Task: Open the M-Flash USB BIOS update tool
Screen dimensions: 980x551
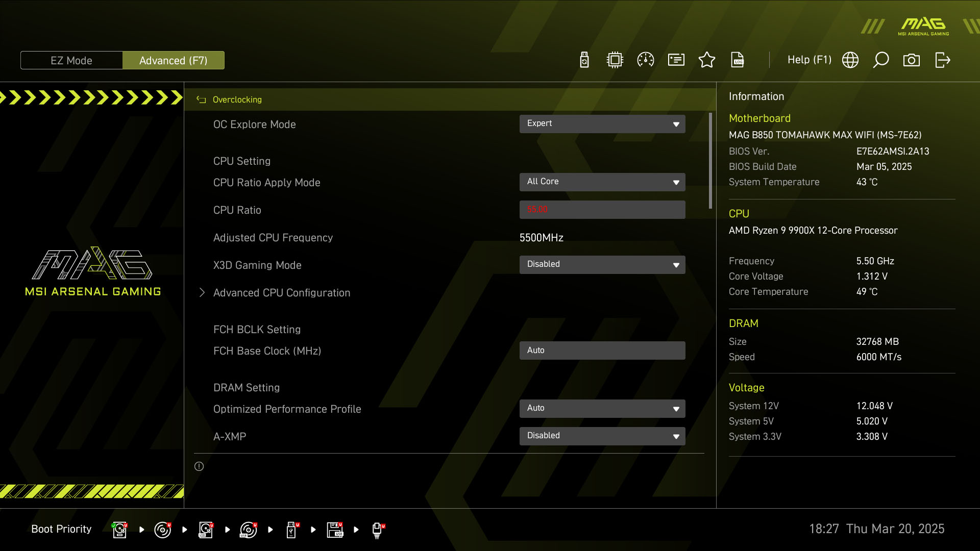Action: tap(584, 60)
